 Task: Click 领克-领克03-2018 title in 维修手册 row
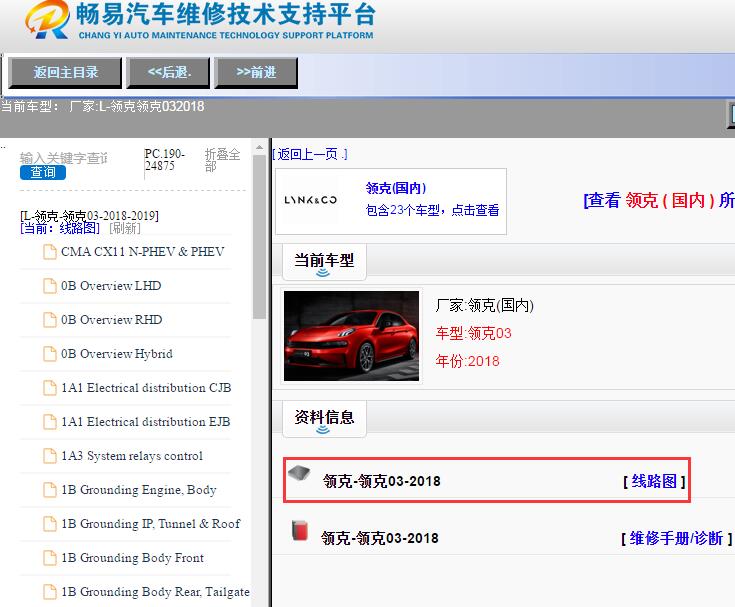pos(380,538)
